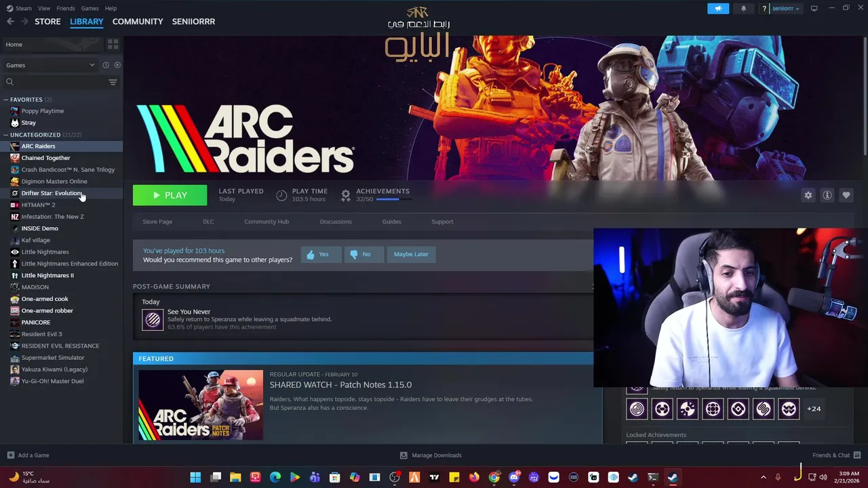
Task: Open the library advanced filter icon
Action: 113,82
